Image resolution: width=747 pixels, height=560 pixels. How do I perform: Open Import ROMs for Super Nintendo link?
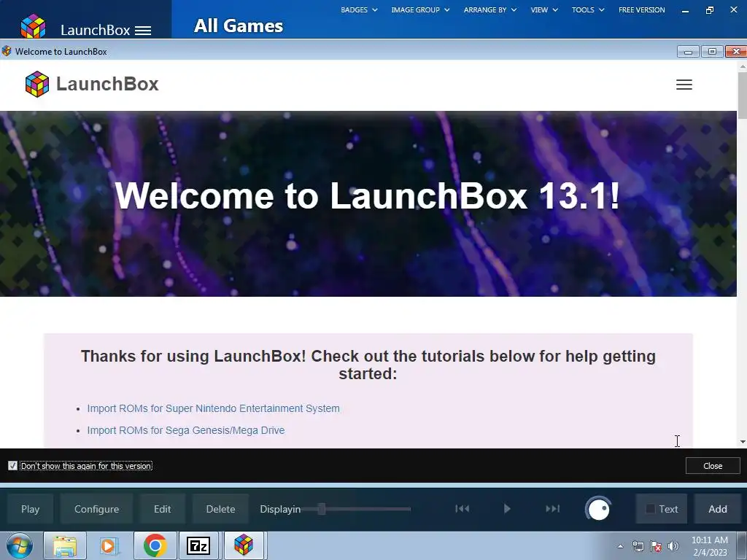214,408
